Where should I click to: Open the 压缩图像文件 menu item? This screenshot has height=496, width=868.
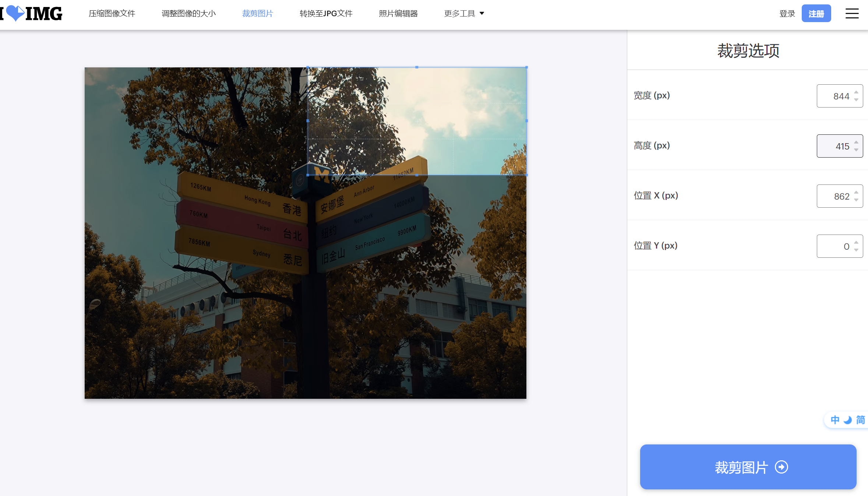click(112, 14)
